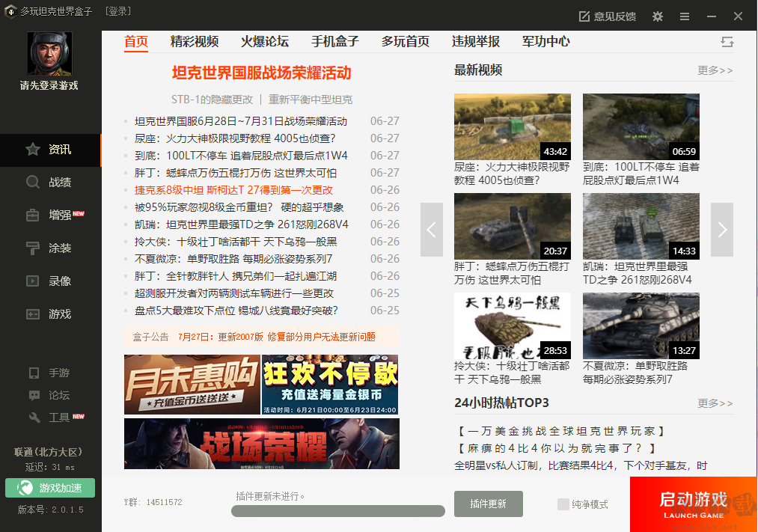Click the 多玩坦克世界盒子 app logo

point(10,11)
